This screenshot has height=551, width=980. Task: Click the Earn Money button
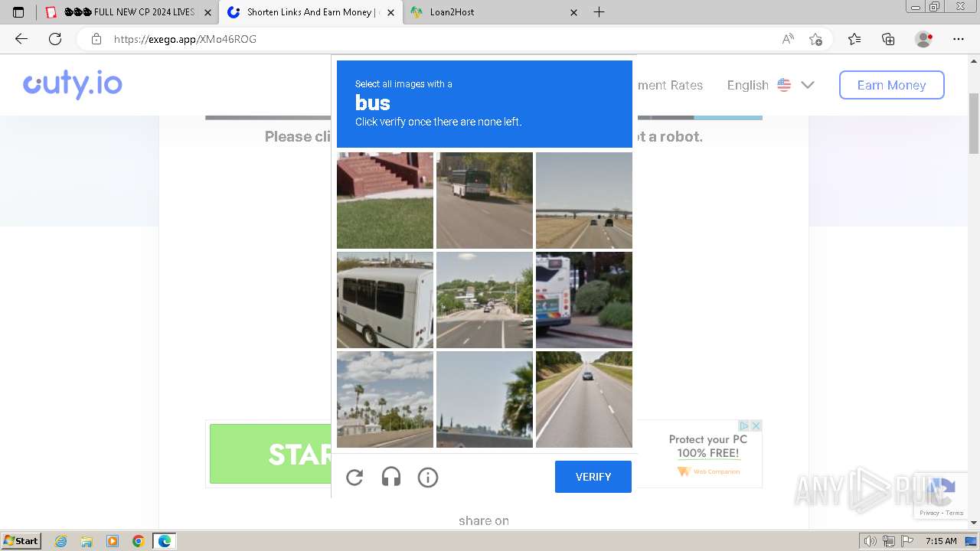tap(891, 85)
